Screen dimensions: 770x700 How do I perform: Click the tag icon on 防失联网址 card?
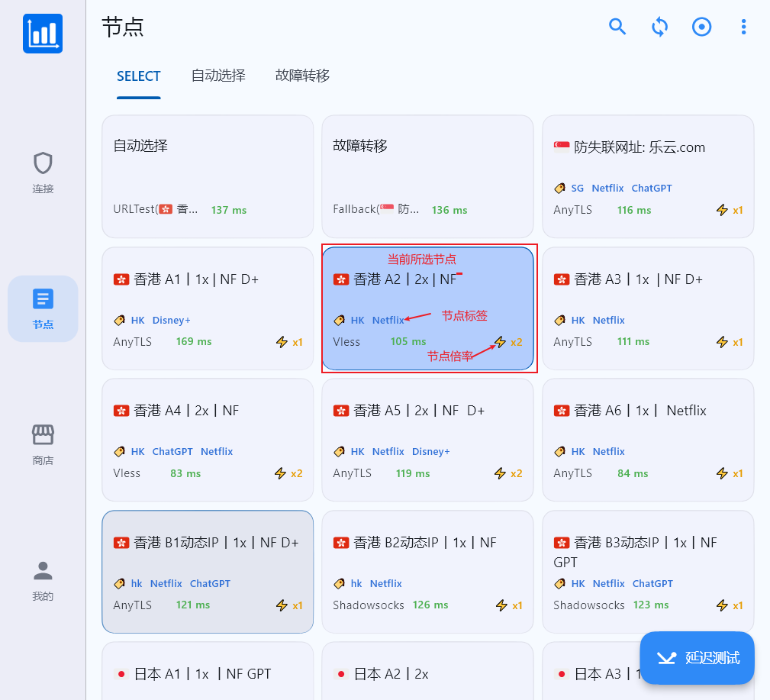[x=559, y=188]
